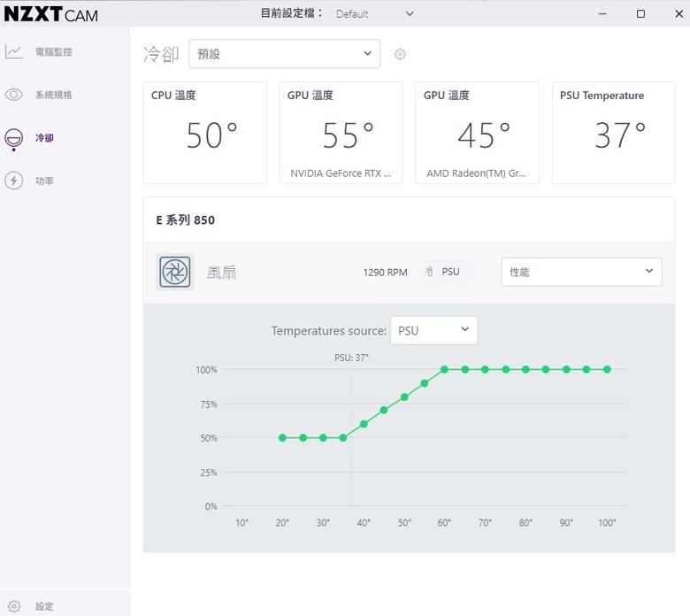The width and height of the screenshot is (690, 616).
Task: Select the cooling icon in sidebar
Action: (13, 139)
